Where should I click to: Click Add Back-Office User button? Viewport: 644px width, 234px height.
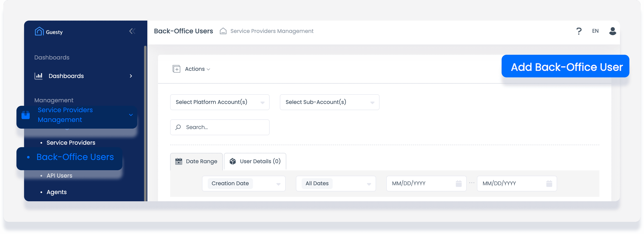(x=565, y=66)
